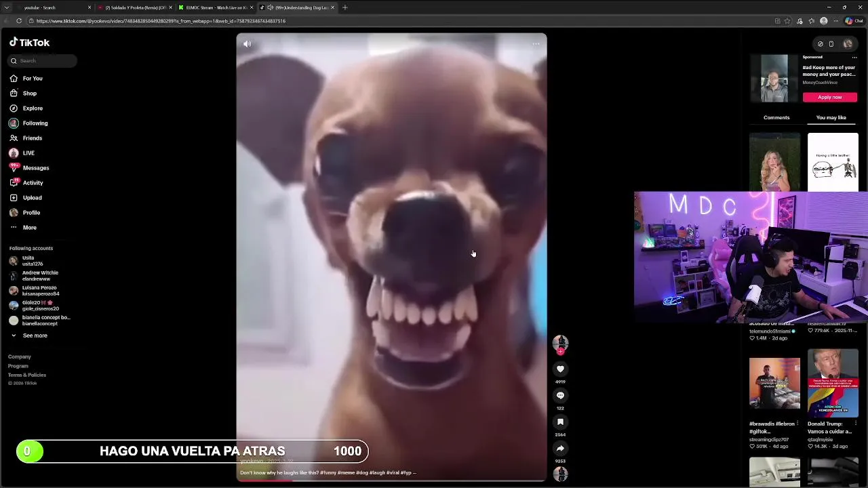Reload the page
Image resolution: width=868 pixels, height=488 pixels.
(19, 21)
